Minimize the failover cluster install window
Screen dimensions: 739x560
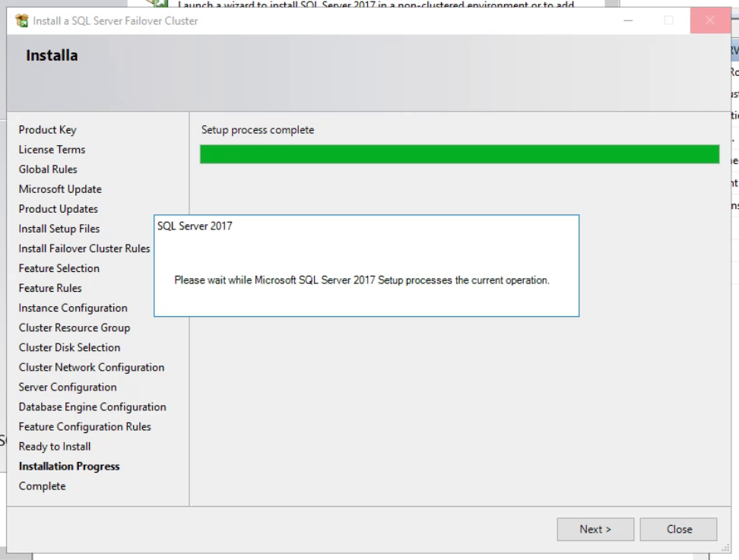tap(628, 21)
